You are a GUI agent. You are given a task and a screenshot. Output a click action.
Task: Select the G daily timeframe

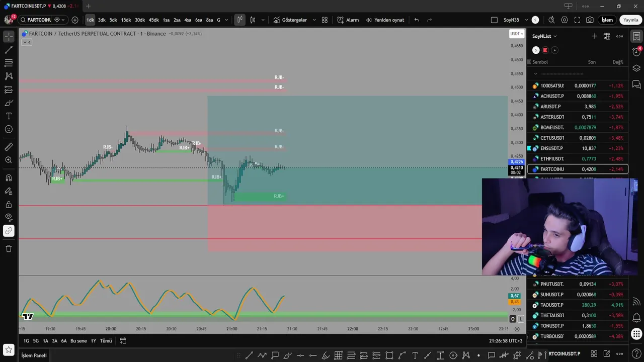pos(218,20)
